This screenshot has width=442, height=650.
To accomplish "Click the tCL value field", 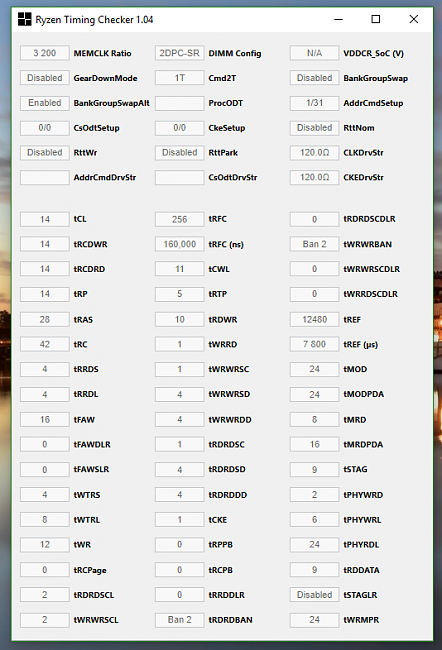I will [x=45, y=219].
